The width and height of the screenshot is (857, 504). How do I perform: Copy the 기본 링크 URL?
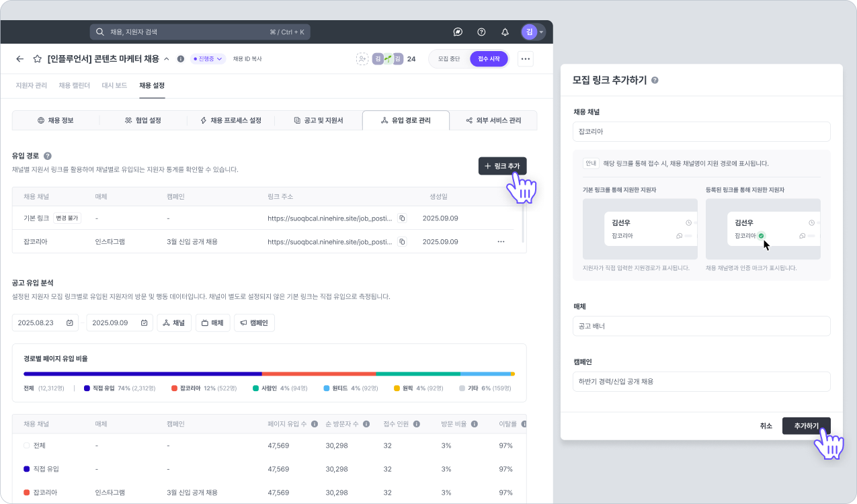(402, 218)
